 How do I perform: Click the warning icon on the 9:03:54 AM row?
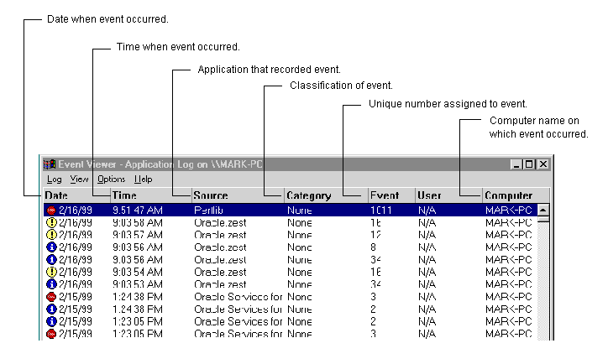click(50, 273)
